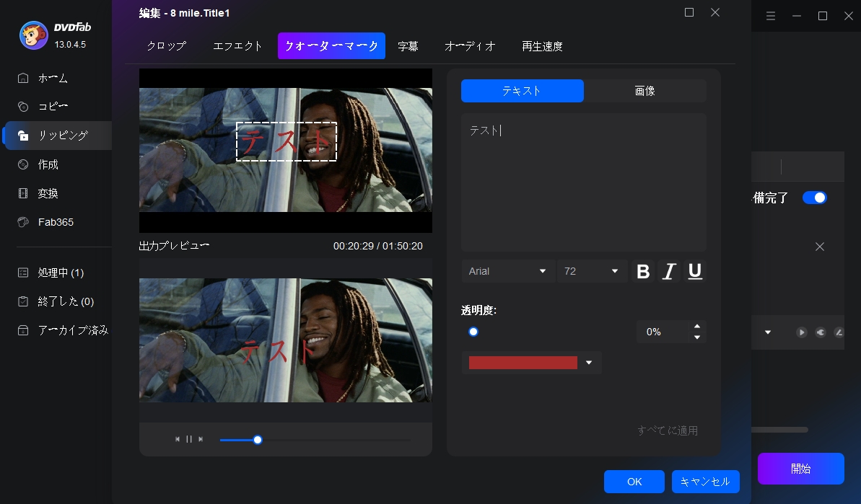Screen dimensions: 861x504
Task: Jump to next frame in preview
Action: [201, 439]
